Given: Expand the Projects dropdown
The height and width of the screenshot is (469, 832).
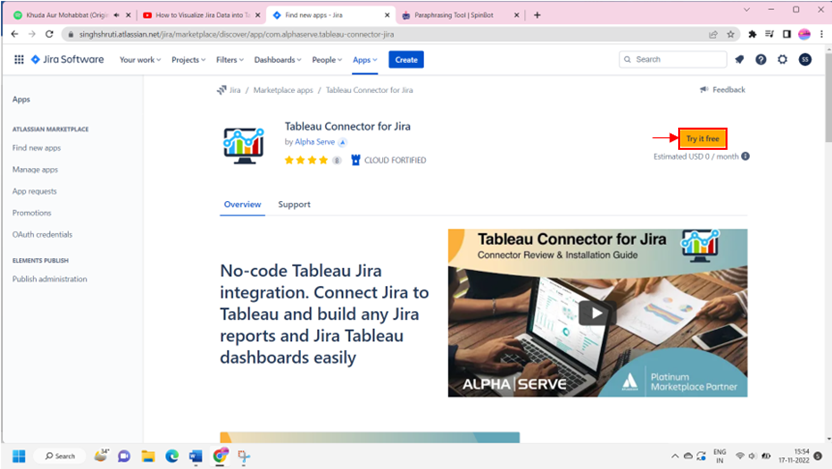Looking at the screenshot, I should pyautogui.click(x=188, y=59).
